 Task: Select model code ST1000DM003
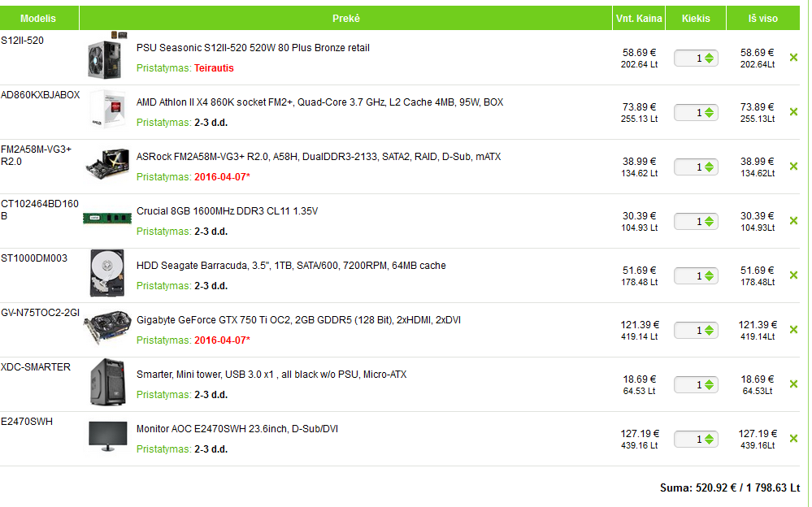(x=34, y=258)
